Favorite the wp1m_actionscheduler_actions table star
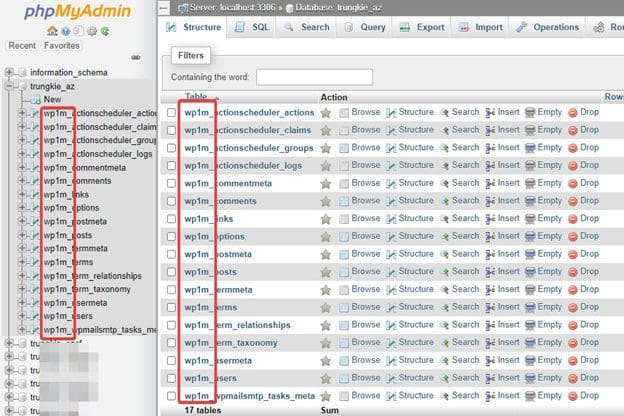The height and width of the screenshot is (416, 624). [326, 112]
